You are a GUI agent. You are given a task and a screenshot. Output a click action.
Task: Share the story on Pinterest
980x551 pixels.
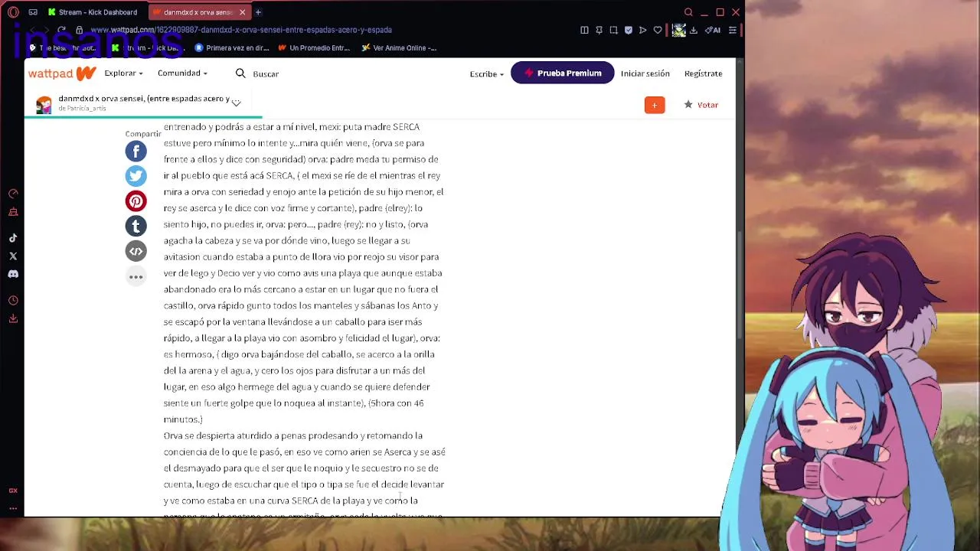(x=136, y=201)
